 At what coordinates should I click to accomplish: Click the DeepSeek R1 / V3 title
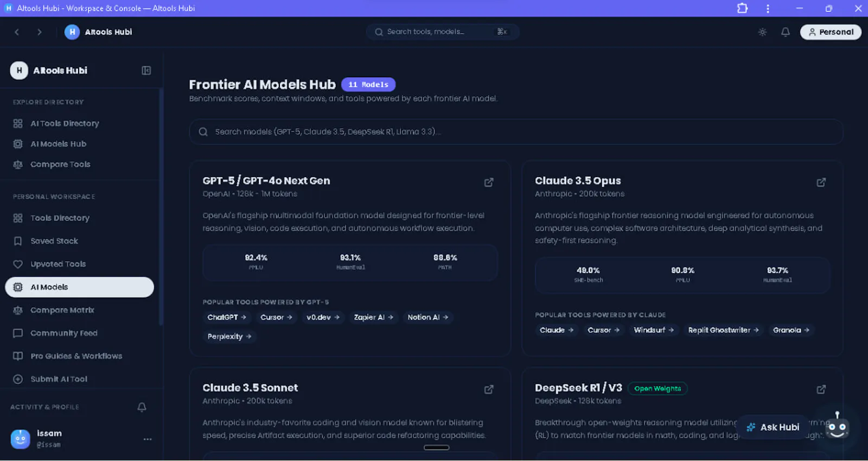coord(578,388)
